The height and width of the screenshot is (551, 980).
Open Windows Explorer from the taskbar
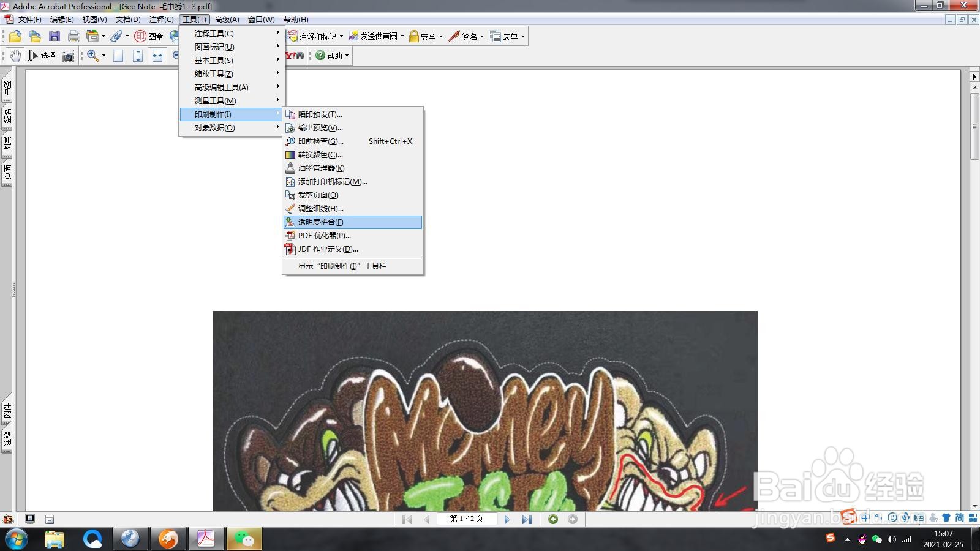point(54,539)
